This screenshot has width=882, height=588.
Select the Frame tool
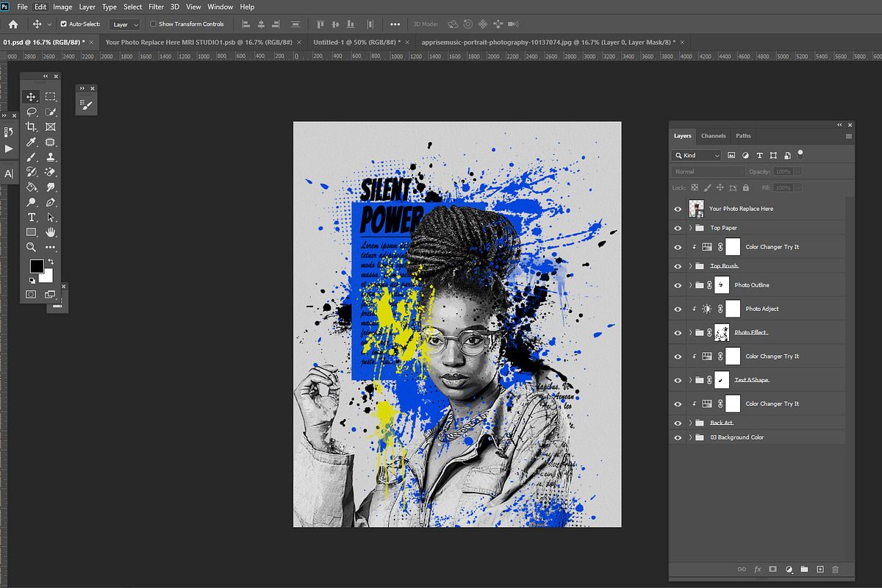coord(51,127)
